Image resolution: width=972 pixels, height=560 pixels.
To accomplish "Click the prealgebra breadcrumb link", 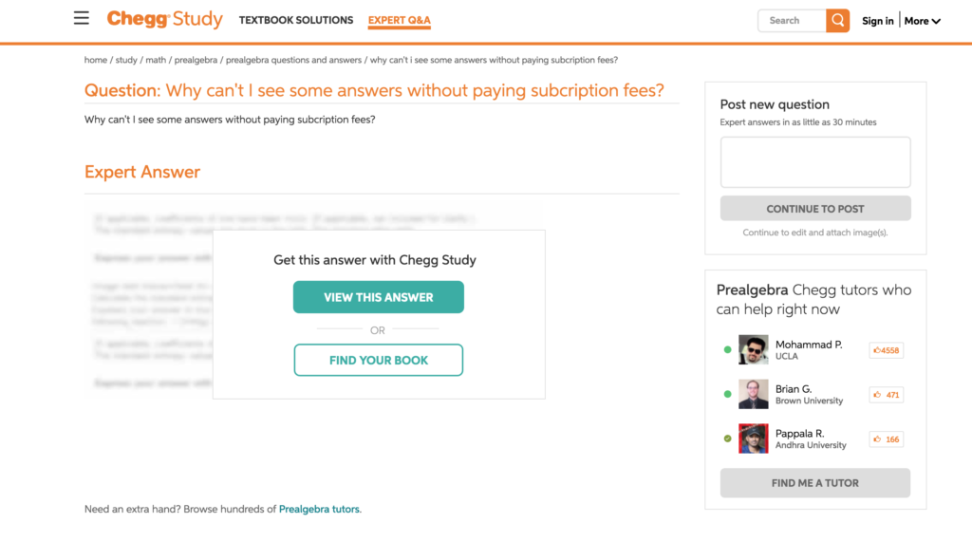I will pos(196,60).
